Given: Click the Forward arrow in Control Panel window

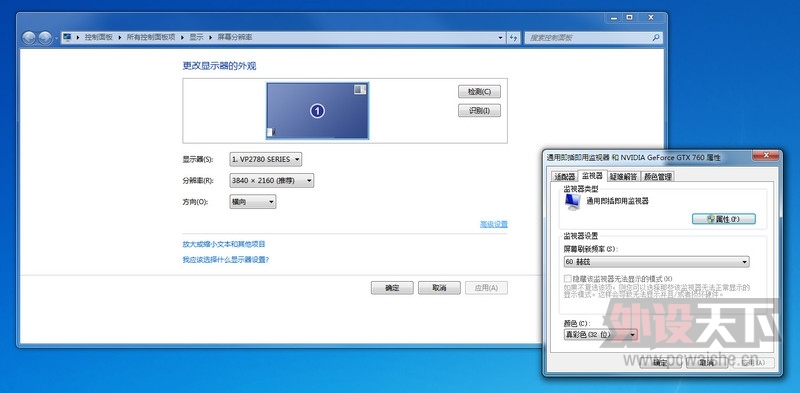Looking at the screenshot, I should (x=45, y=37).
